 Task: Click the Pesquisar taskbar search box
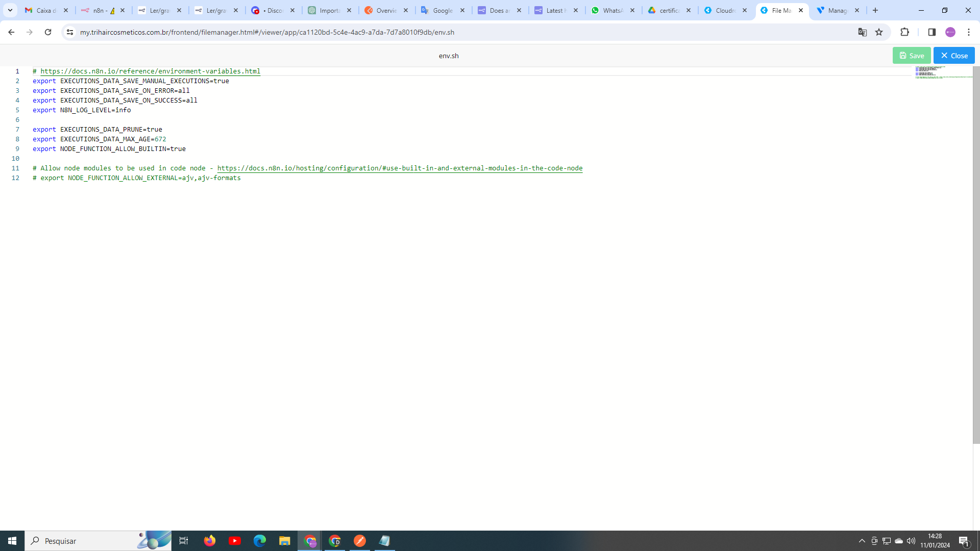coord(98,541)
